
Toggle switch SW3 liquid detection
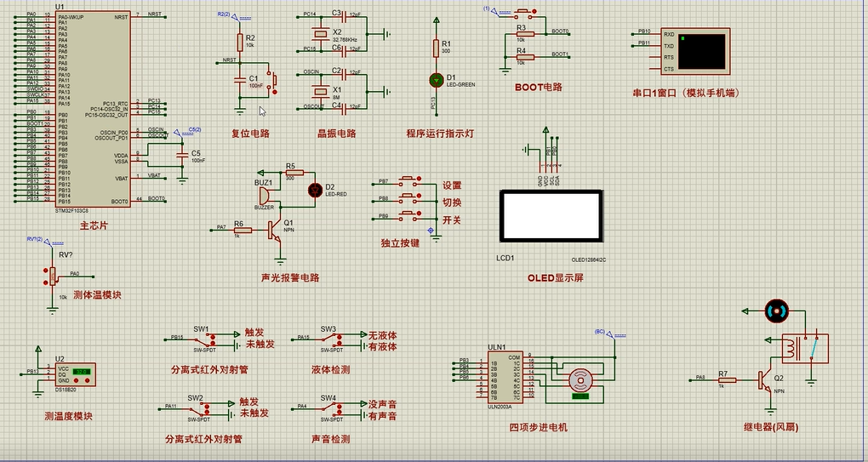332,339
